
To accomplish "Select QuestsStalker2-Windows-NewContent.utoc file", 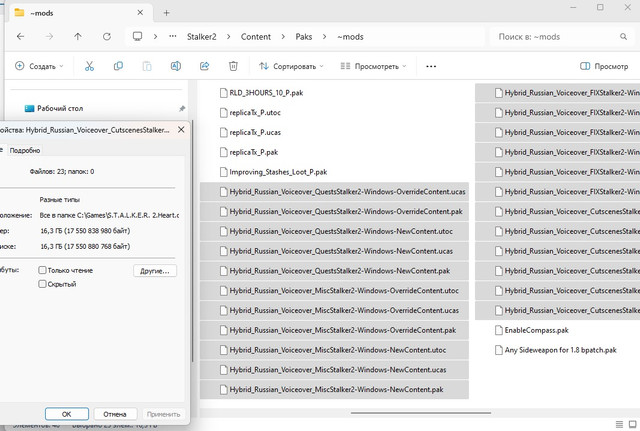I will click(334, 231).
